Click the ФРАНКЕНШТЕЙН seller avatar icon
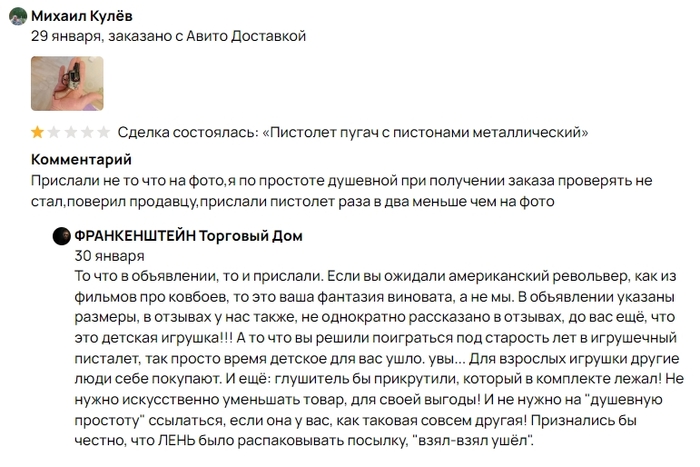 click(x=62, y=236)
